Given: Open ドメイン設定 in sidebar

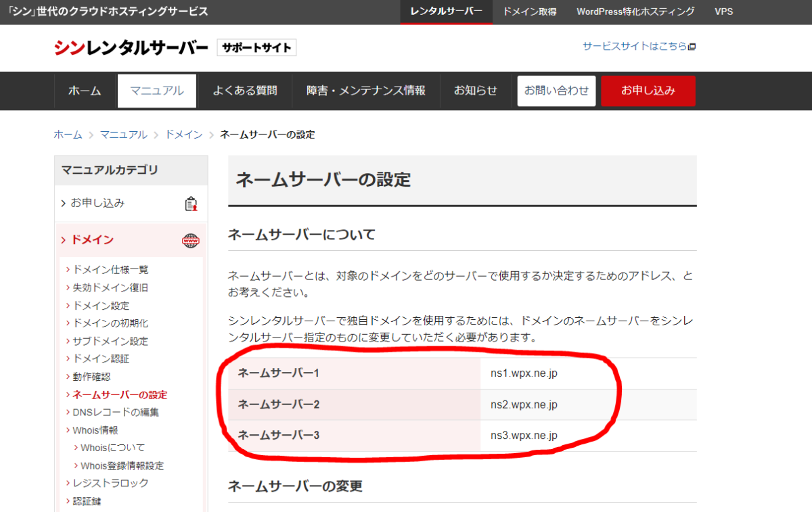Looking at the screenshot, I should (101, 306).
